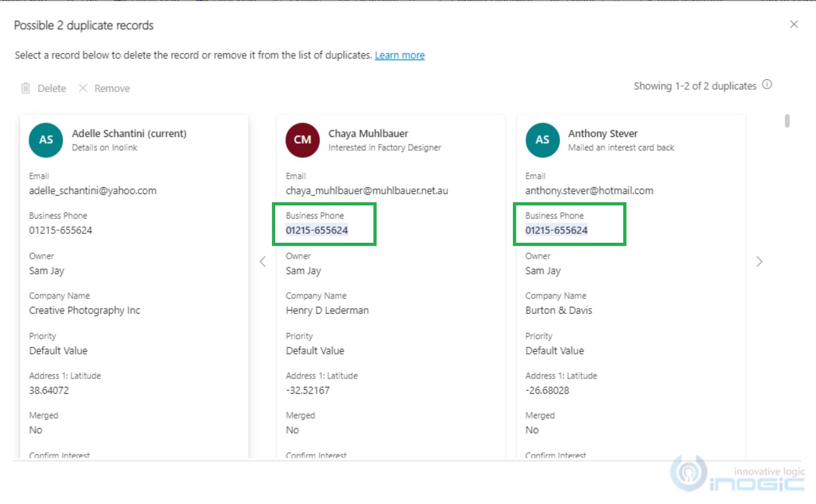Click Anthony Stever's business phone number
The height and width of the screenshot is (504, 816).
pyautogui.click(x=557, y=230)
